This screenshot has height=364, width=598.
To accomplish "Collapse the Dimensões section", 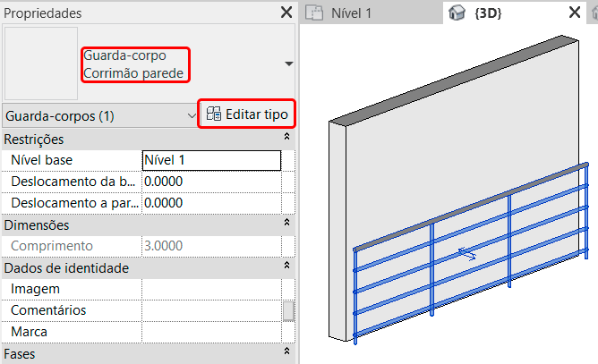I will [286, 224].
